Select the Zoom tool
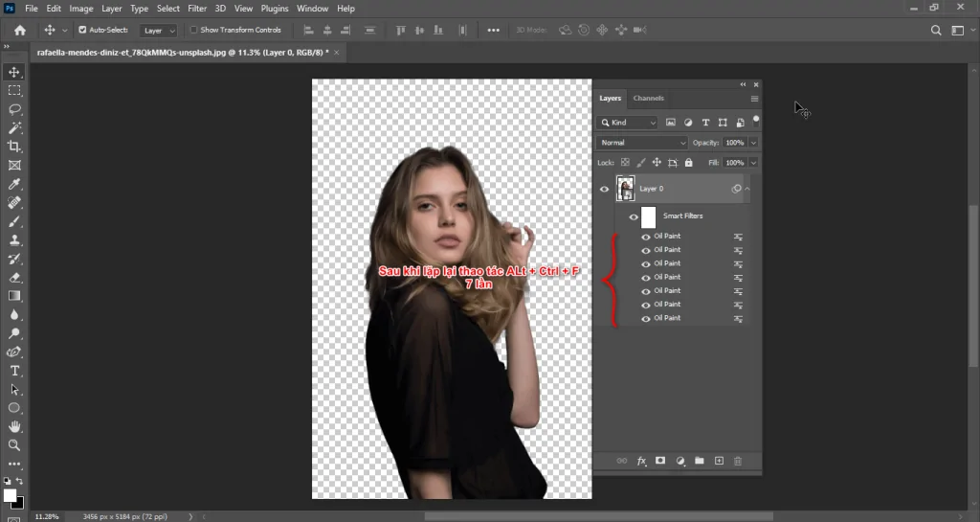 pos(14,445)
